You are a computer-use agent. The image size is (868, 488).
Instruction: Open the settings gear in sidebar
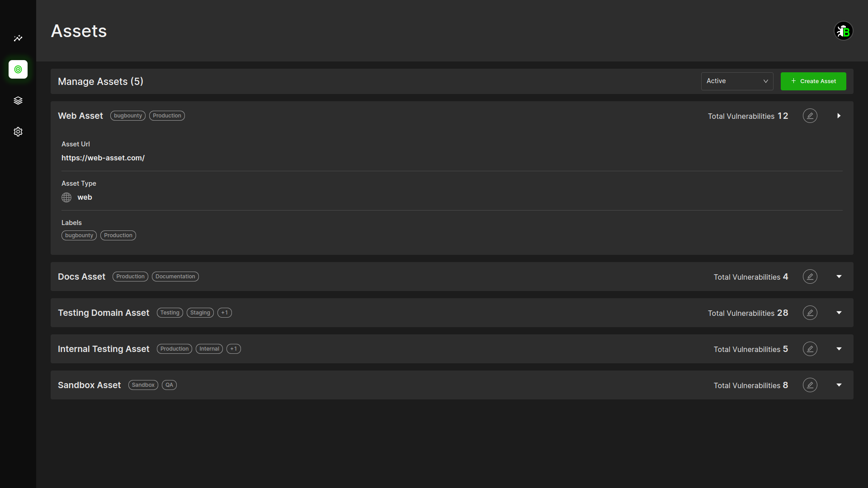point(18,132)
